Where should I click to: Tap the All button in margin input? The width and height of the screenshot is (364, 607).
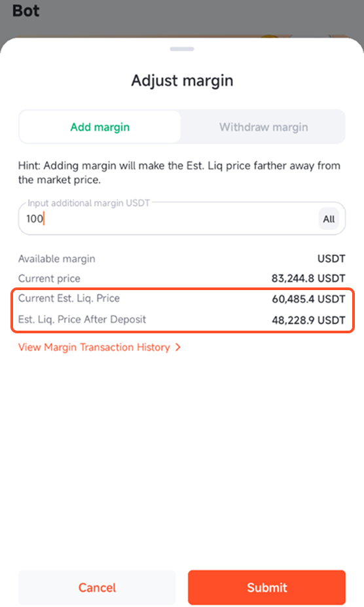click(329, 219)
